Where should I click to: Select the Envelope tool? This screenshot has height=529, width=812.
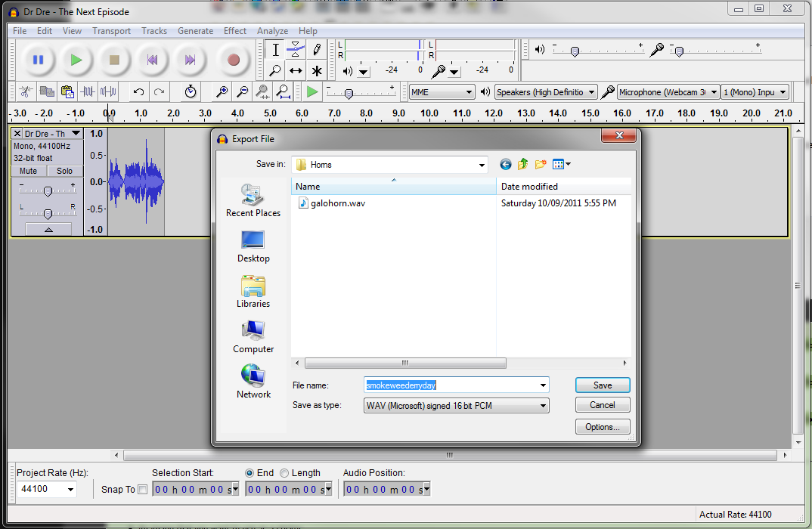pos(296,50)
